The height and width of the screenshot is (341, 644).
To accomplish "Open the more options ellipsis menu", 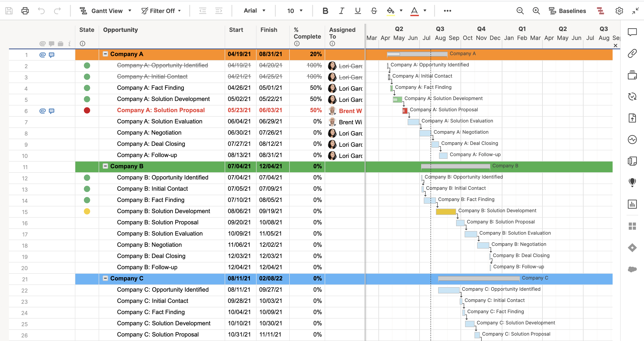I will click(x=447, y=11).
